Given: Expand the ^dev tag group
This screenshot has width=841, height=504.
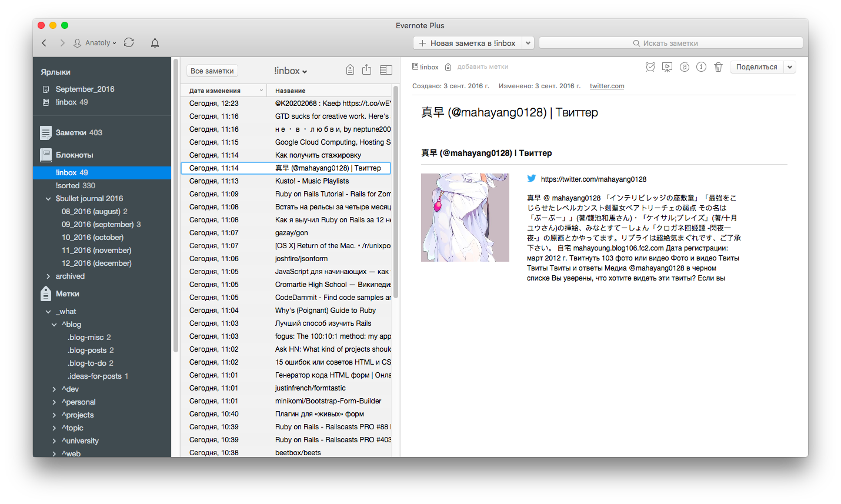Looking at the screenshot, I should [54, 389].
